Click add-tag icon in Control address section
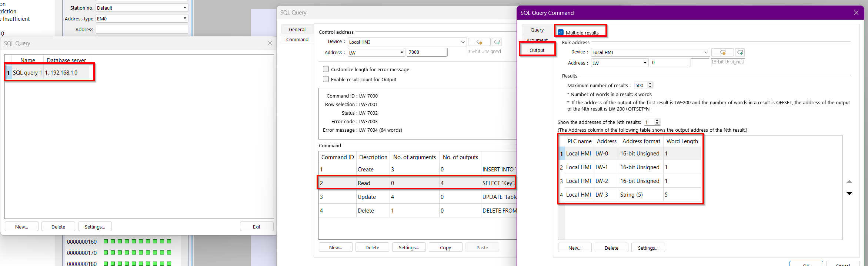The height and width of the screenshot is (266, 868). pyautogui.click(x=497, y=42)
